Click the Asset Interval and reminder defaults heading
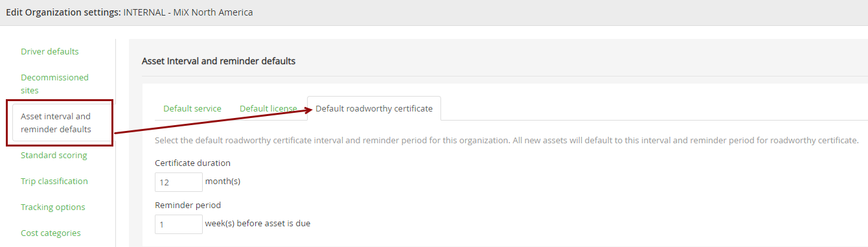The image size is (868, 247). tap(219, 62)
